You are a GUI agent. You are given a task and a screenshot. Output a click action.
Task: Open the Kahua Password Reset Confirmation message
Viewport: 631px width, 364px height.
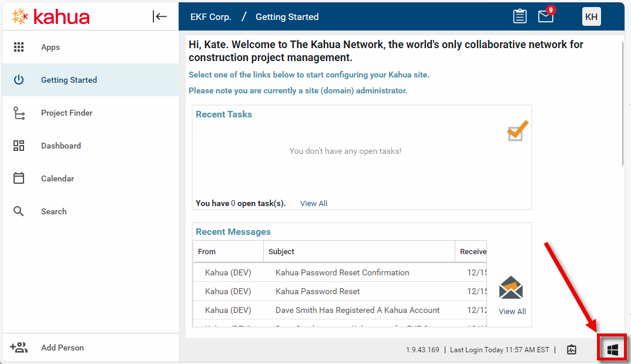coord(342,272)
